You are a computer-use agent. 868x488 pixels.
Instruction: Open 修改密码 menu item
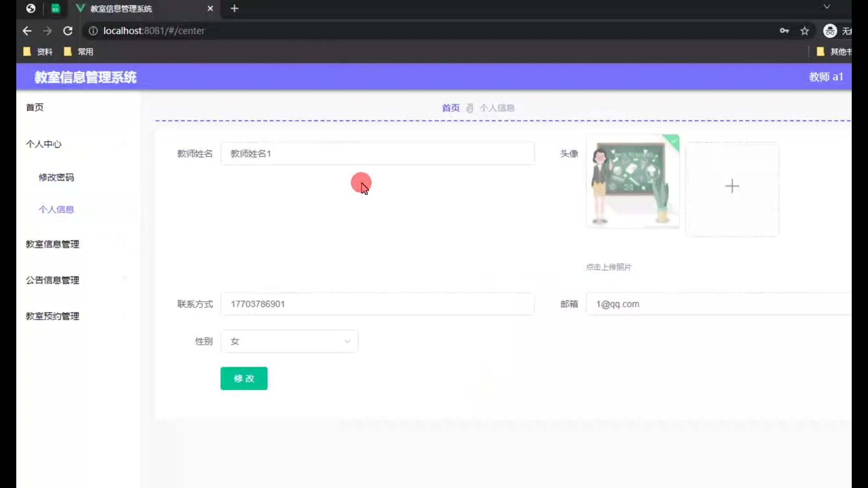(x=56, y=177)
